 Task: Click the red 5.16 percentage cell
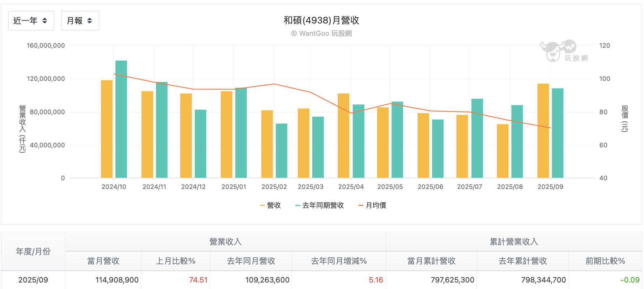coord(376,280)
